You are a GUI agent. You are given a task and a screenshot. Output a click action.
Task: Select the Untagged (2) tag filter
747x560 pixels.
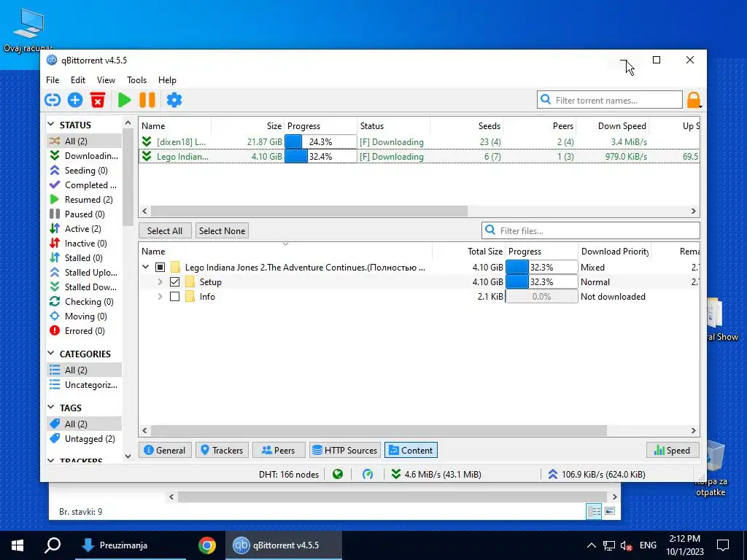pos(84,438)
